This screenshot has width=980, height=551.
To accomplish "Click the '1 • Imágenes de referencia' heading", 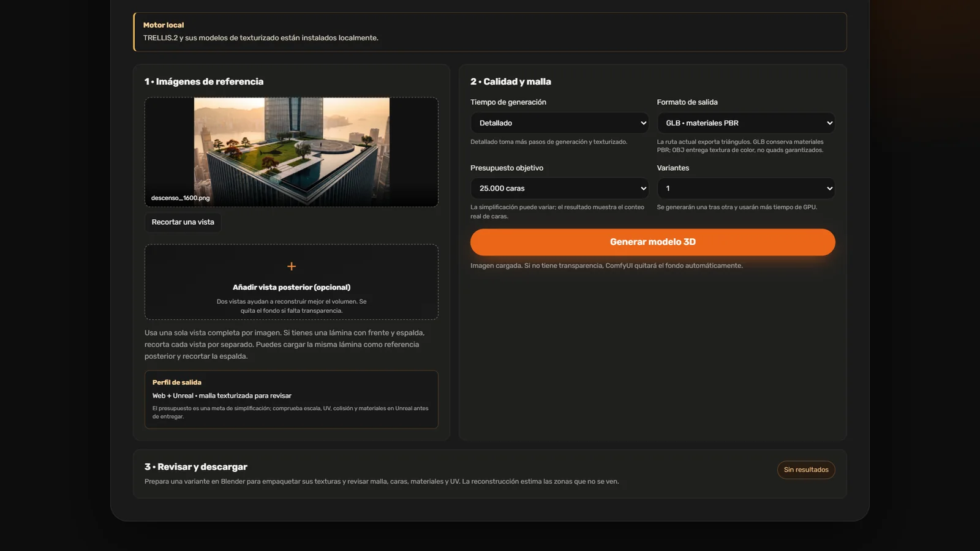I will 204,81.
